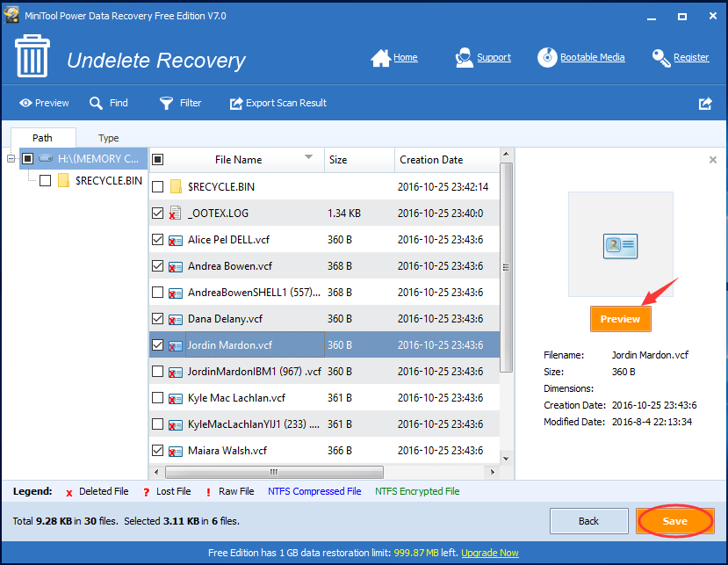Check the KyleMacLachlanYIJ1 (233) checkbox
Viewport: 728px width, 565px height.
coord(158,424)
